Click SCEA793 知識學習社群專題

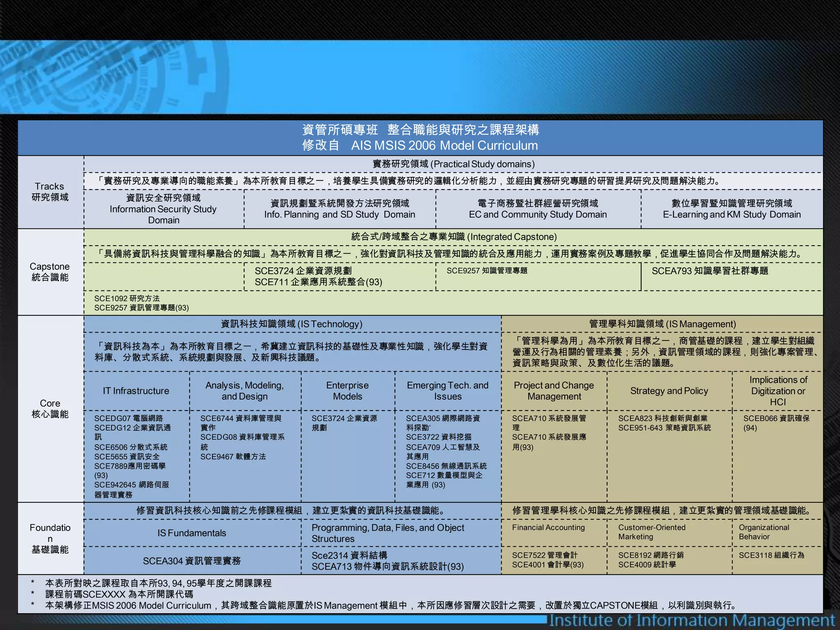[x=710, y=271]
